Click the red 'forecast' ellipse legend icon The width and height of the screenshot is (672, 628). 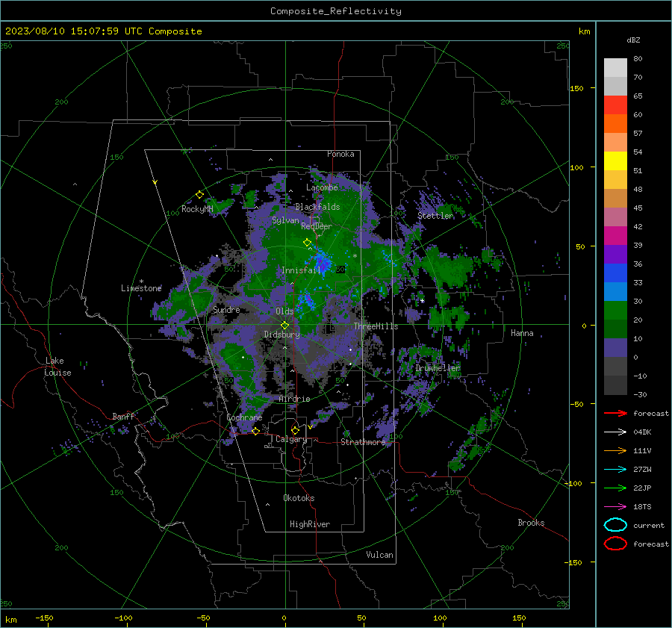(x=615, y=544)
